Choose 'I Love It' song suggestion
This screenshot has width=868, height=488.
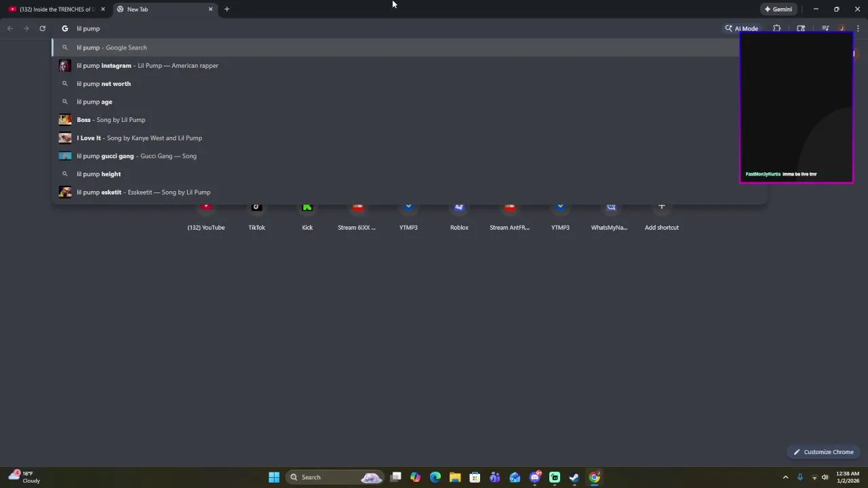410,138
